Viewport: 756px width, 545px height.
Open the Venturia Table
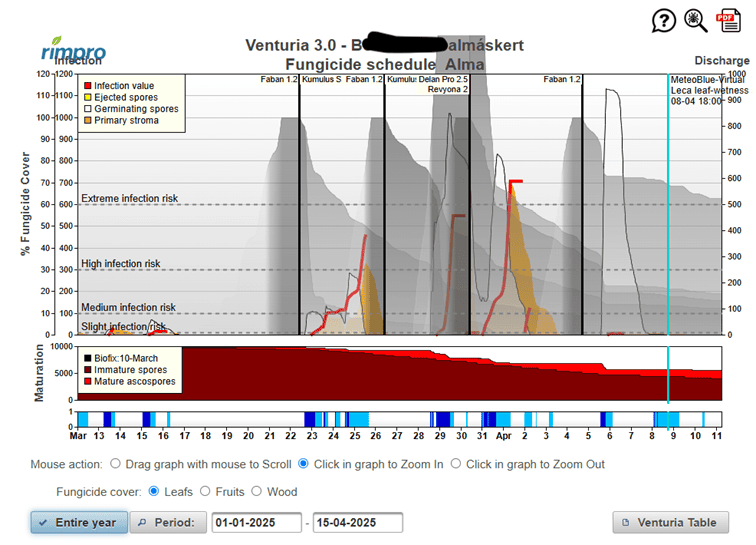[x=669, y=523]
